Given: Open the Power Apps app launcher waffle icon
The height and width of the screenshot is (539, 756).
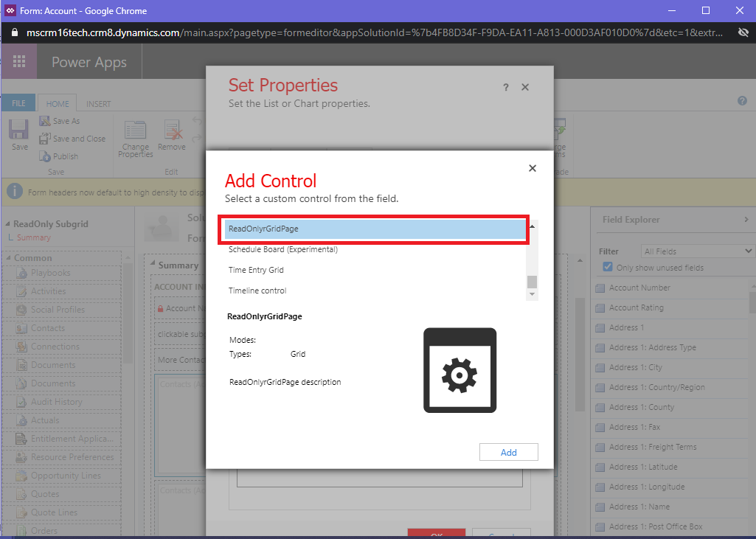Looking at the screenshot, I should tap(18, 61).
